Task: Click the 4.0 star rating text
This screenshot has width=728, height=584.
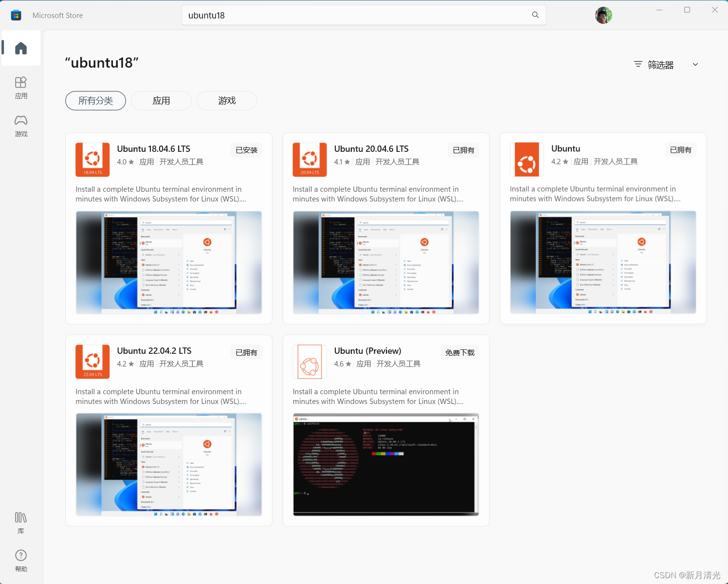Action: pyautogui.click(x=125, y=162)
